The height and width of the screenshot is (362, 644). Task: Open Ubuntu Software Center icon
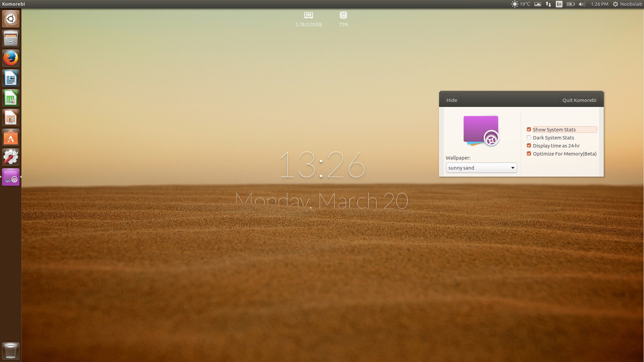coord(11,138)
